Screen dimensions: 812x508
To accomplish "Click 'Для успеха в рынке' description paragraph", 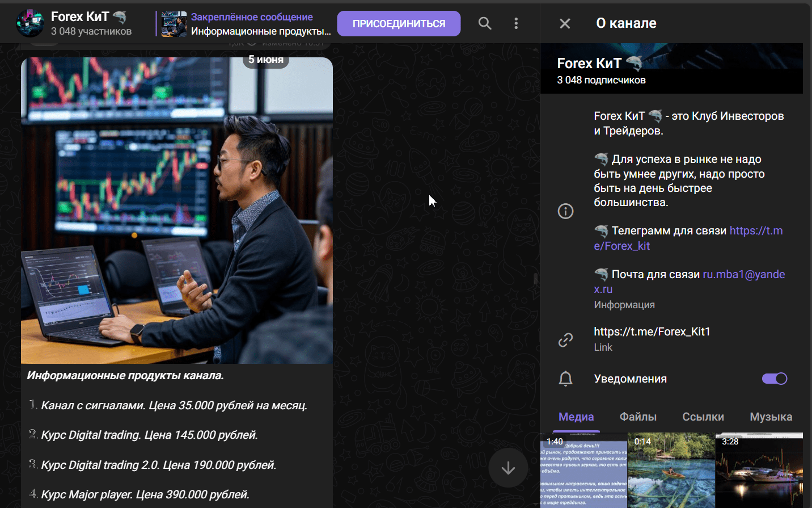I will pyautogui.click(x=679, y=180).
